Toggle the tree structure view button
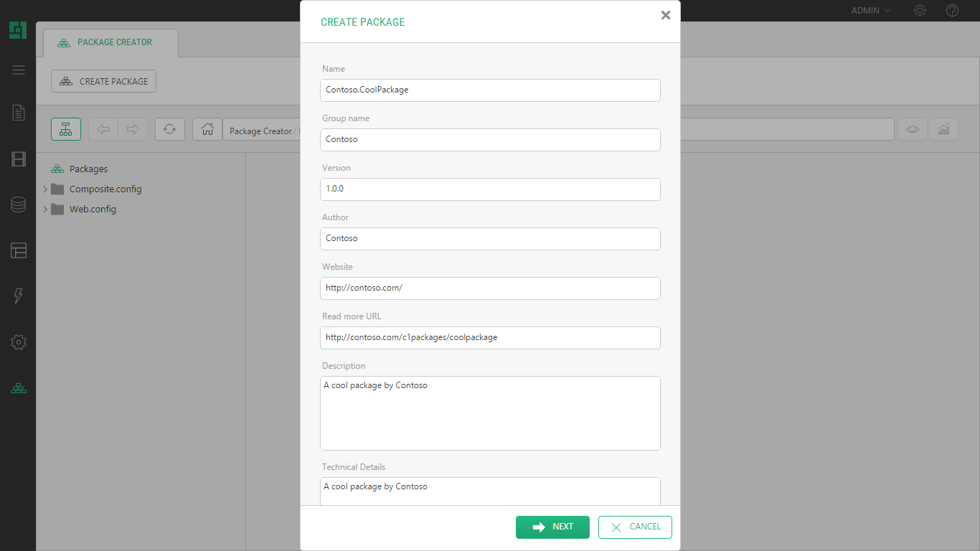The width and height of the screenshot is (980, 551). point(66,129)
